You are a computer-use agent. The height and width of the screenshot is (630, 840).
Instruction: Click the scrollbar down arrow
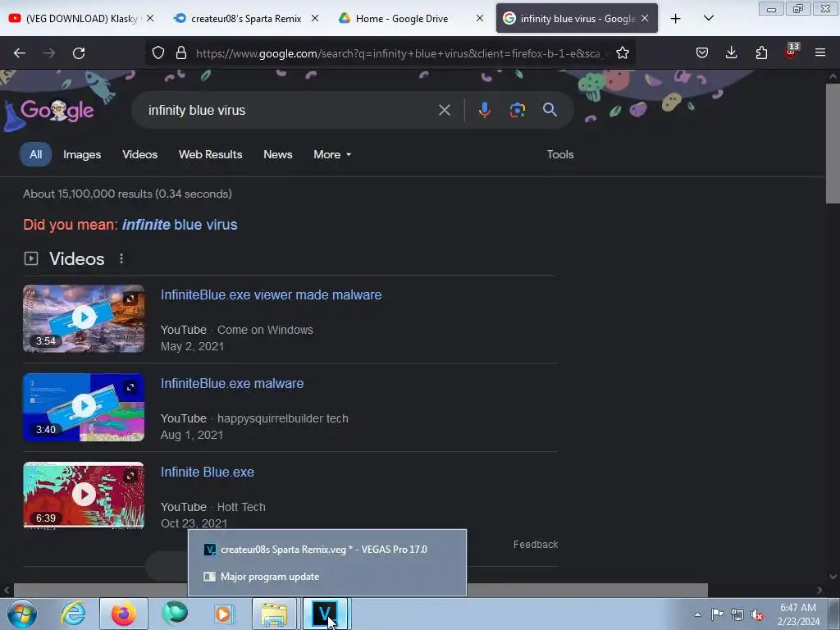(833, 577)
